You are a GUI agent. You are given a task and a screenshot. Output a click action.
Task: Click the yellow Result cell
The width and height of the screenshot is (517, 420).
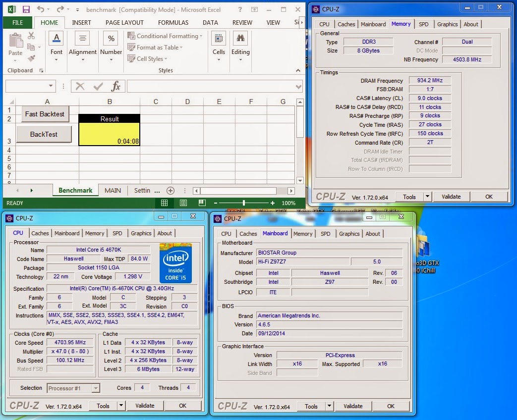tap(110, 134)
